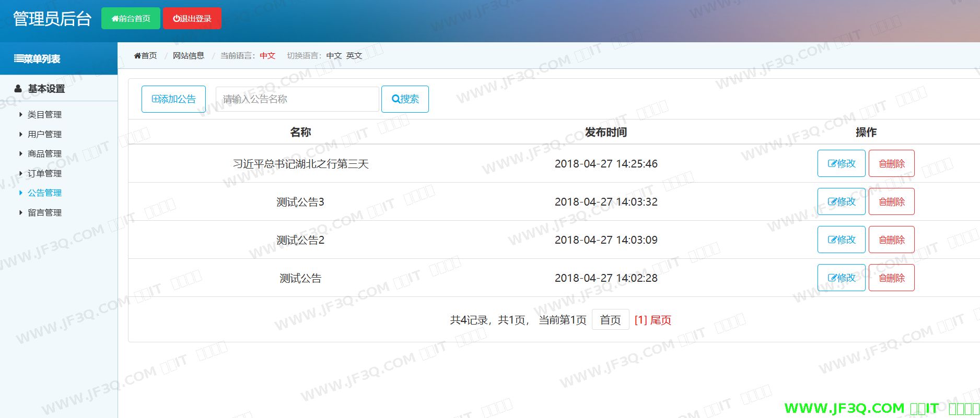Click the 搜索 magnifier search button

[x=405, y=99]
